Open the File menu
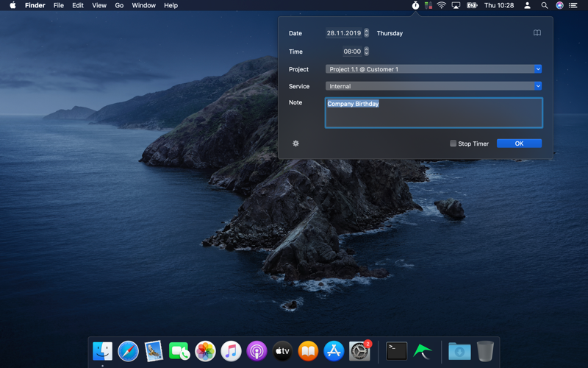The height and width of the screenshot is (368, 588). [x=58, y=5]
